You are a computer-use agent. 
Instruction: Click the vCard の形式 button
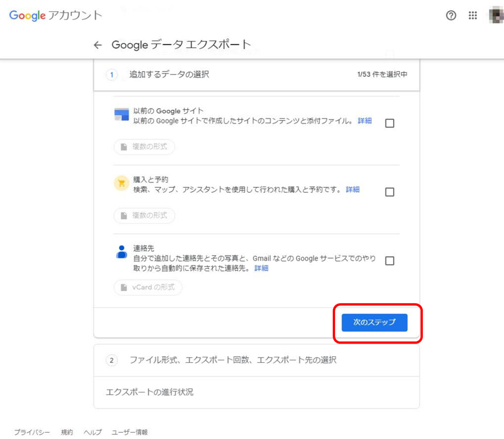click(148, 287)
